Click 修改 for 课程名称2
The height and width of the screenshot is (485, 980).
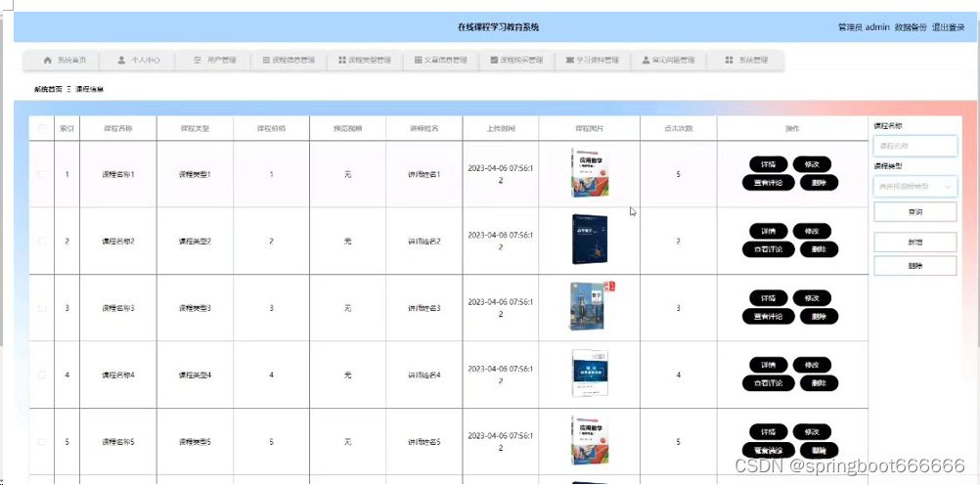[812, 231]
